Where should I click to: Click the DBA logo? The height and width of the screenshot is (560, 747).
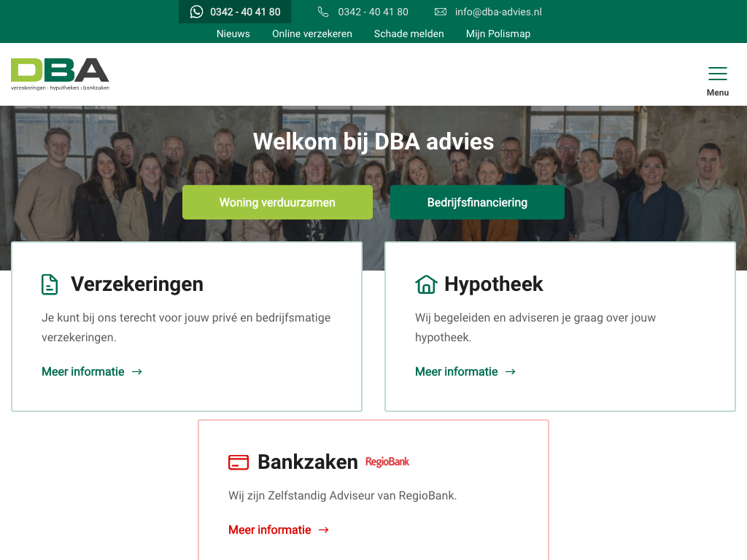[60, 74]
